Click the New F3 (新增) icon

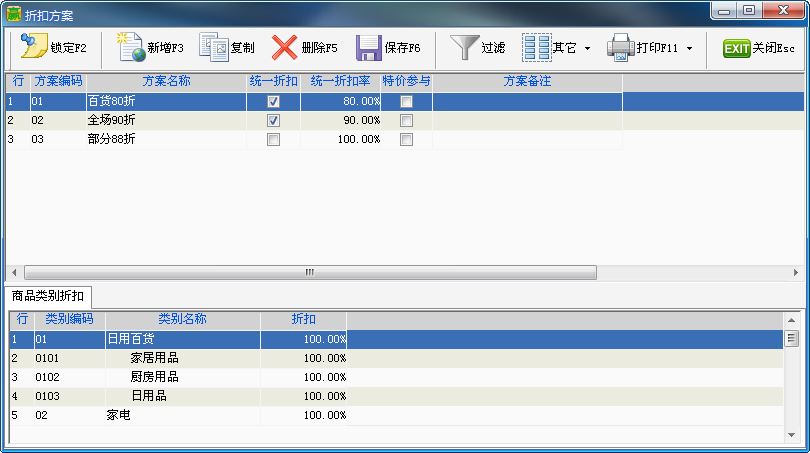point(130,47)
